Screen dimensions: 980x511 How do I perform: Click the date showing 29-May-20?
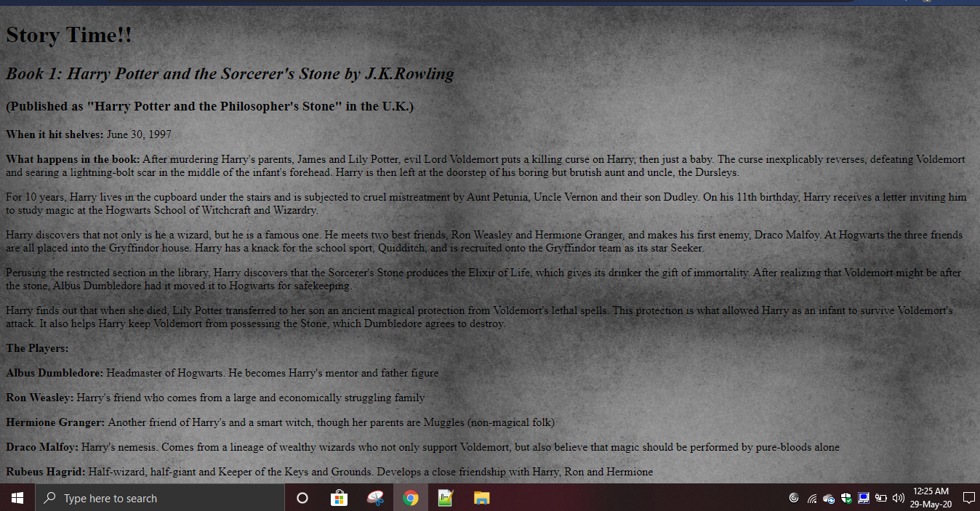930,504
